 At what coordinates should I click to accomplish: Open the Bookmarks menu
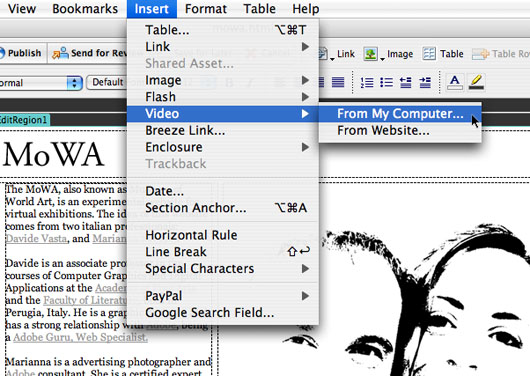(x=85, y=9)
